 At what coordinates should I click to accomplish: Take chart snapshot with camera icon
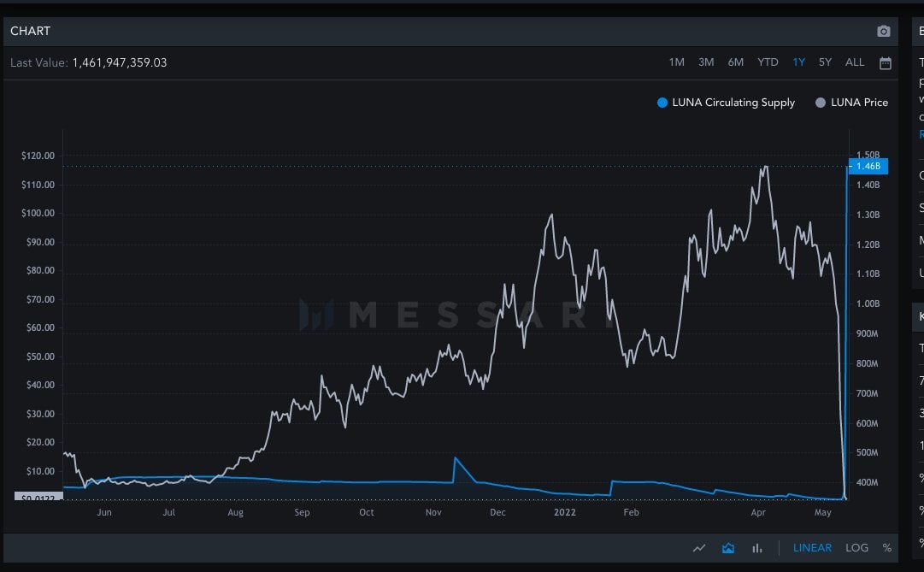tap(883, 32)
